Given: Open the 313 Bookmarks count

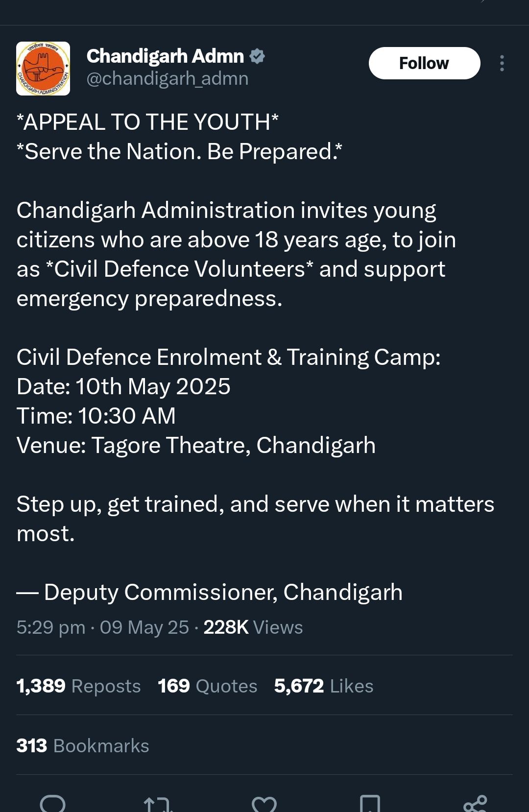Looking at the screenshot, I should (82, 745).
